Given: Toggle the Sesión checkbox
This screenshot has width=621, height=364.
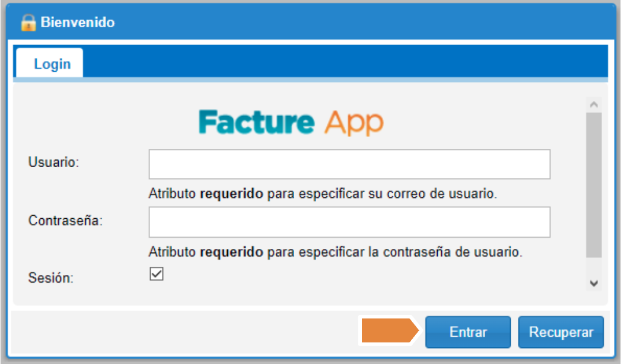Looking at the screenshot, I should [157, 274].
